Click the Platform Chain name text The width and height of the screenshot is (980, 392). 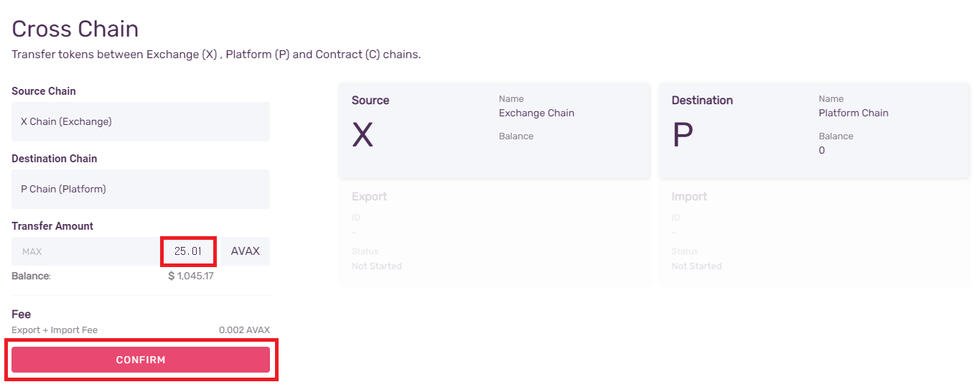(x=853, y=113)
